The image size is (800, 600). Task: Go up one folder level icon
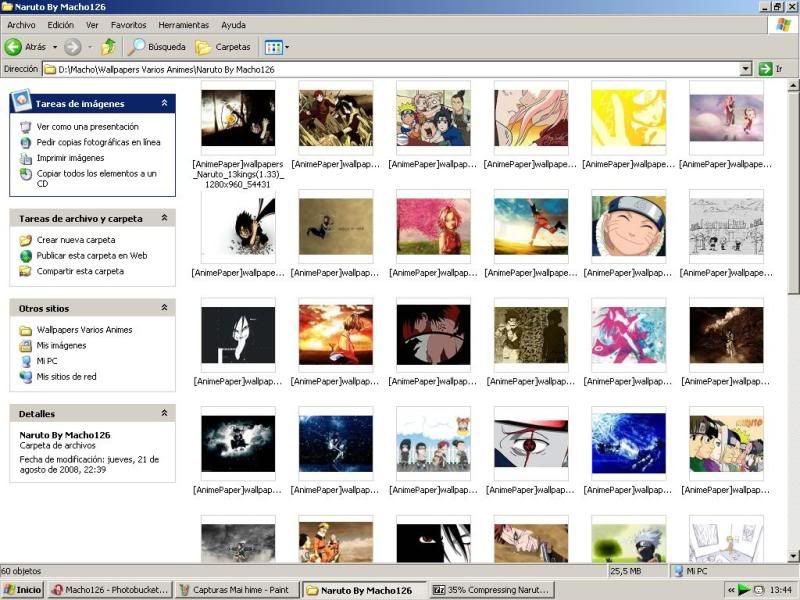(x=108, y=47)
